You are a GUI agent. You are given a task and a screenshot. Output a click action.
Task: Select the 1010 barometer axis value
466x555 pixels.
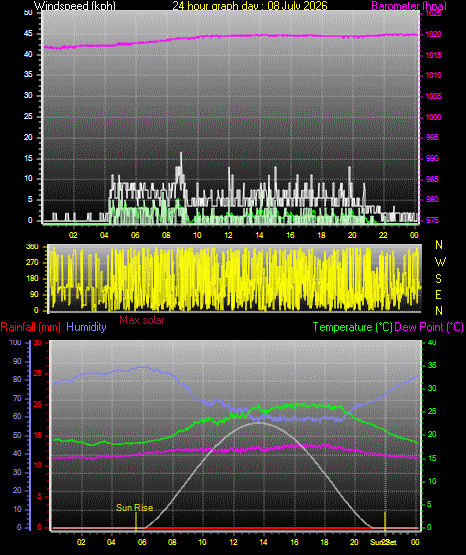433,75
